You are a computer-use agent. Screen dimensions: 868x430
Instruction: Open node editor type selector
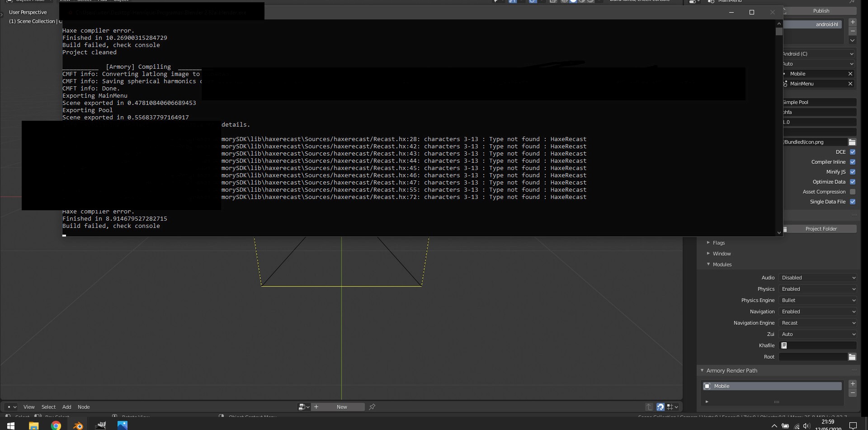pyautogui.click(x=11, y=407)
